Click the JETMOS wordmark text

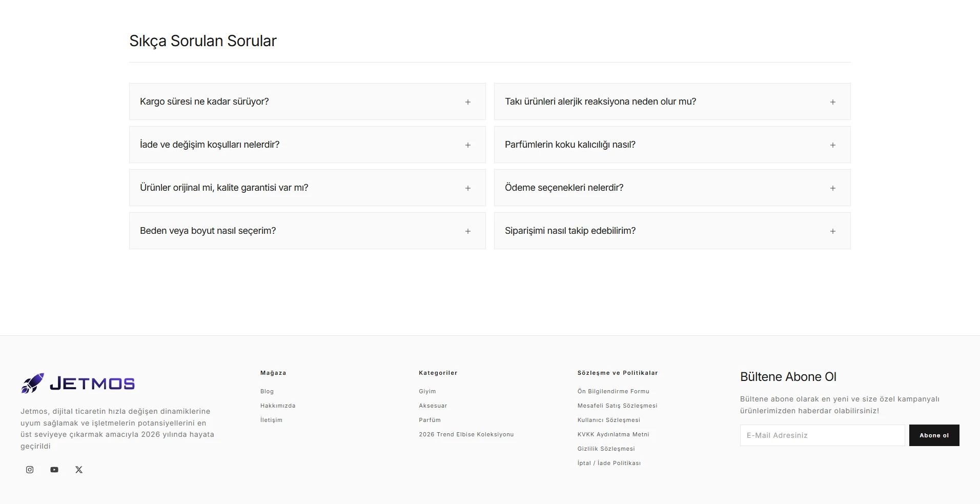click(92, 384)
